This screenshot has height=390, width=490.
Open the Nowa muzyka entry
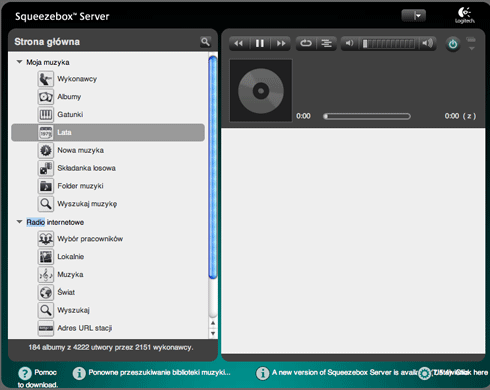80,150
